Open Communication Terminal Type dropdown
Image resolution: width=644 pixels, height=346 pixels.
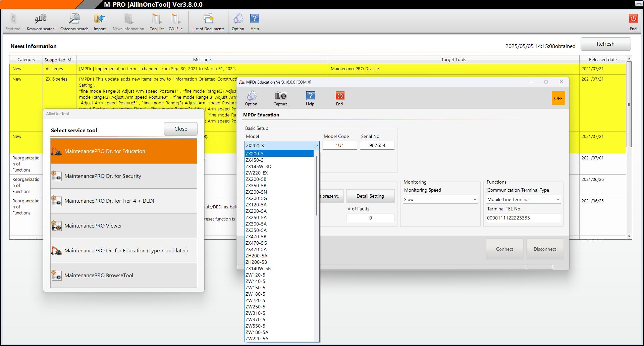pos(558,199)
